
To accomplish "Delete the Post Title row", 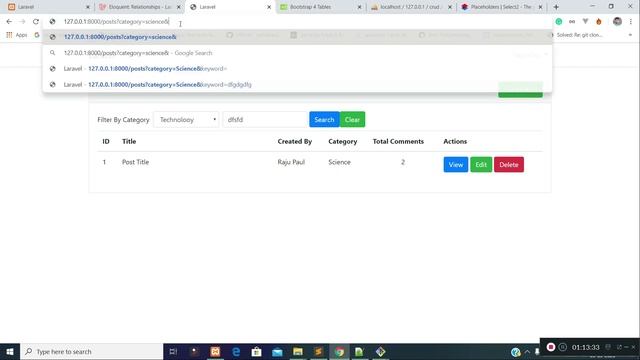I will (x=509, y=164).
